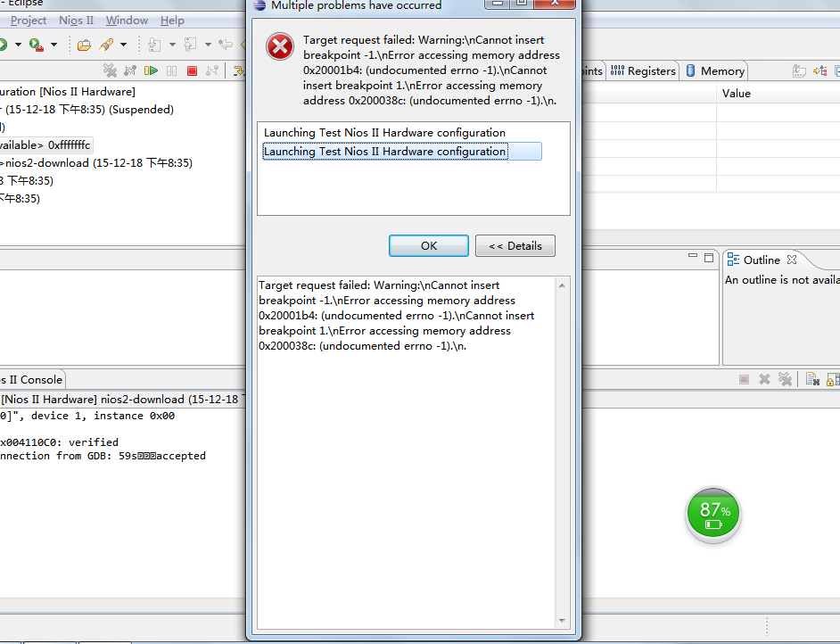
Task: Click OK in the error dialog
Action: [429, 246]
